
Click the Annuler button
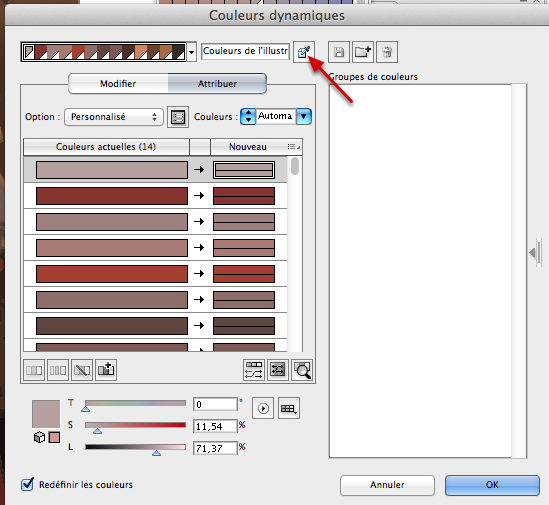coord(387,485)
